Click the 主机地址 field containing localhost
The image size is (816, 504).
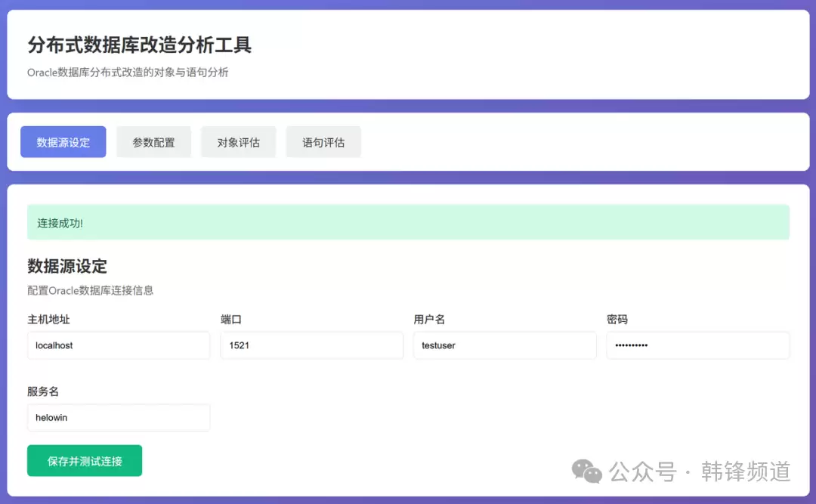(x=119, y=345)
